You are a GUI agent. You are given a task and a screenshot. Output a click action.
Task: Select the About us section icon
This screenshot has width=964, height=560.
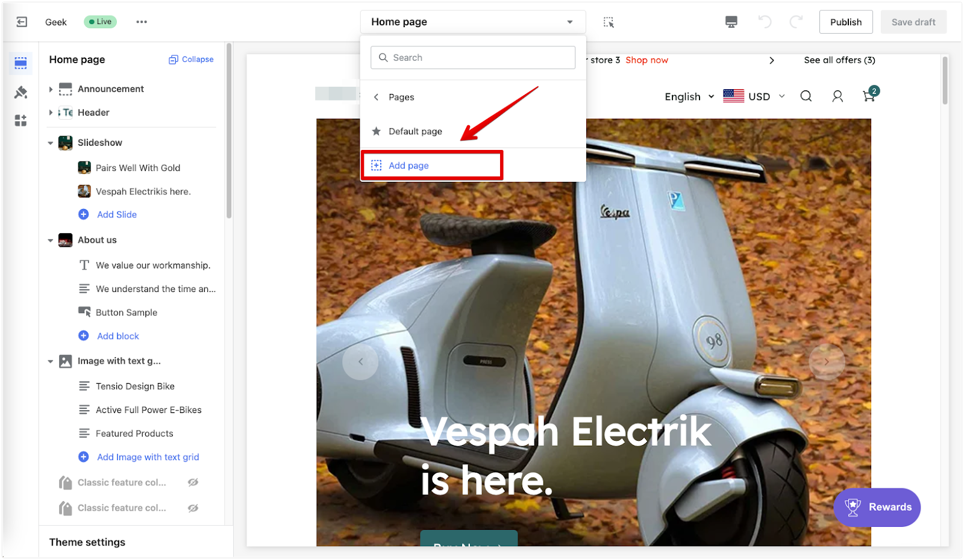65,240
